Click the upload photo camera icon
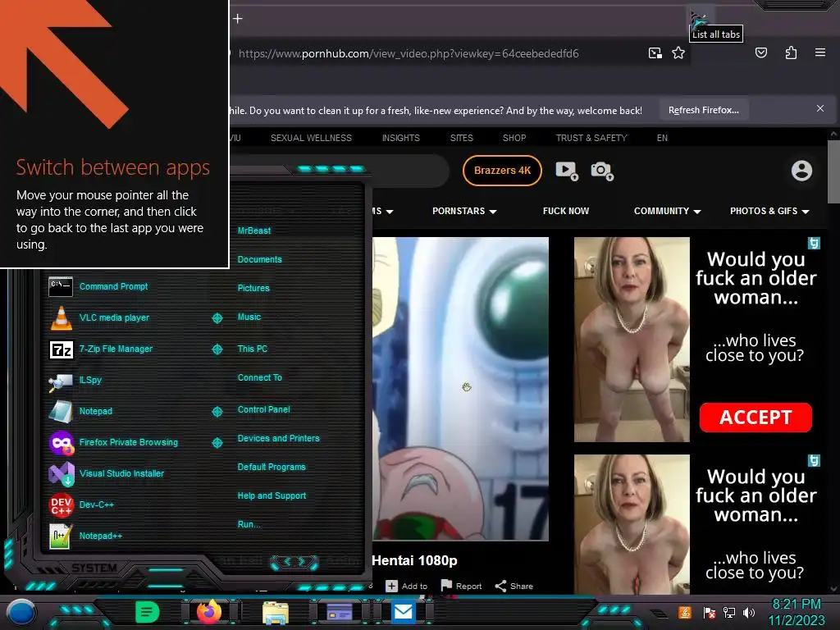Viewport: 840px width, 630px height. pos(602,171)
